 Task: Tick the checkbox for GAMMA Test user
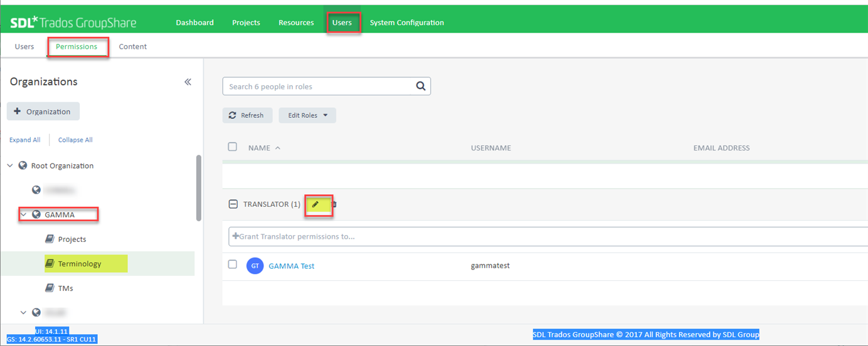[x=233, y=265]
